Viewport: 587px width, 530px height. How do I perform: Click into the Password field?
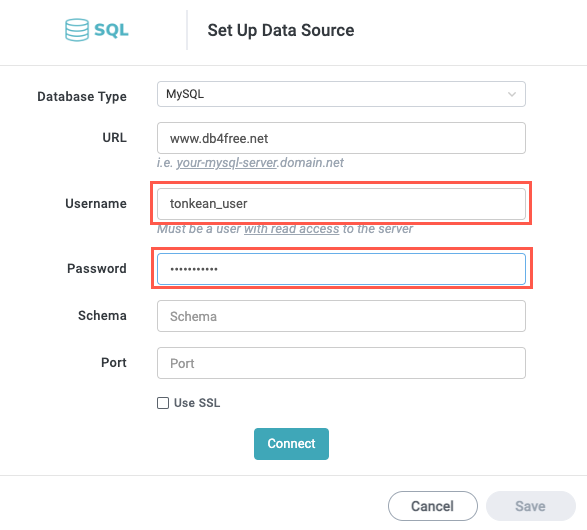(341, 269)
